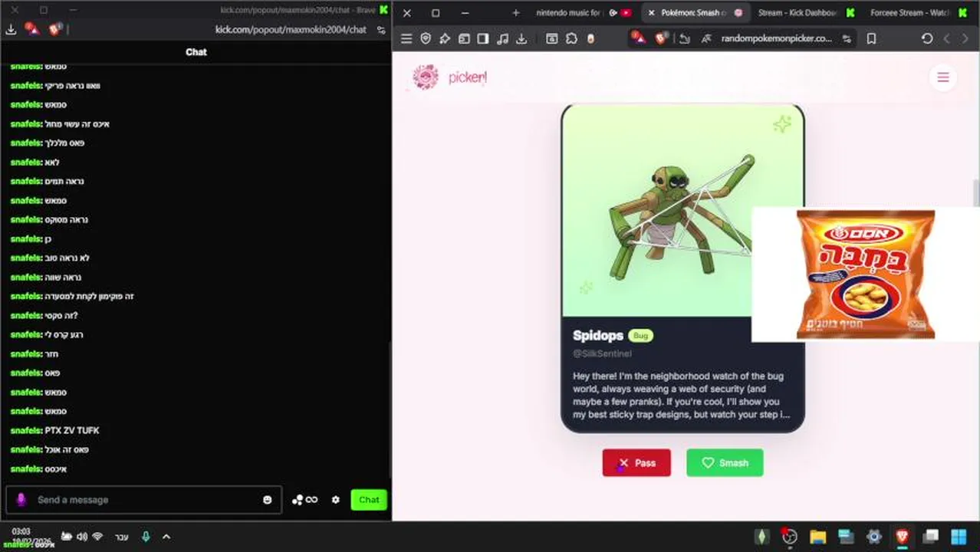Click the site settings icon in chat window address bar
Viewport: 980px width, 552px height.
[381, 29]
